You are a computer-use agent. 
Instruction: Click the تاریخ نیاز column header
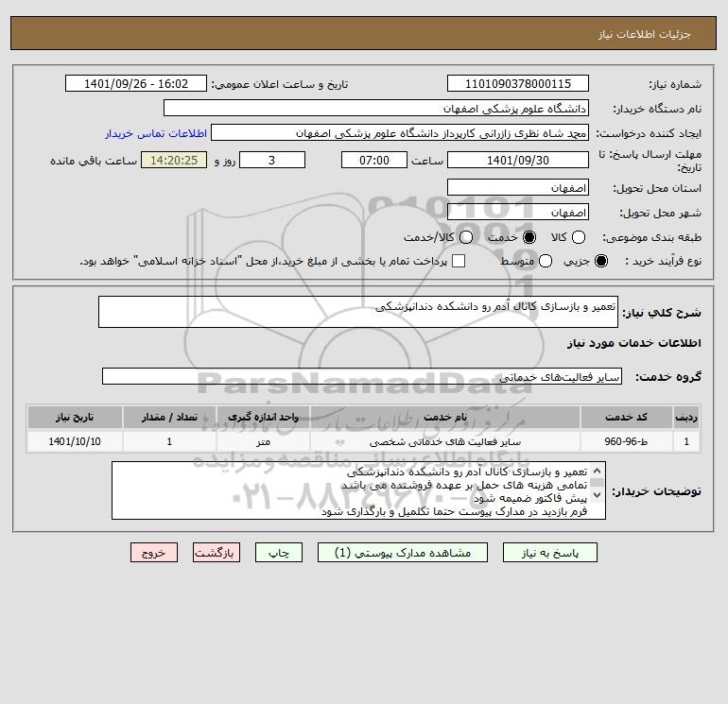point(75,417)
